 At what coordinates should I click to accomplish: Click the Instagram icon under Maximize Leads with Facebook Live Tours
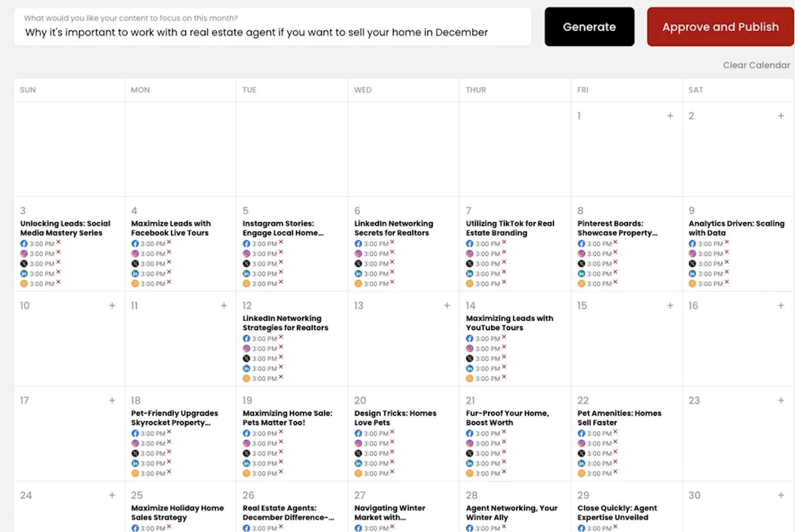point(135,254)
